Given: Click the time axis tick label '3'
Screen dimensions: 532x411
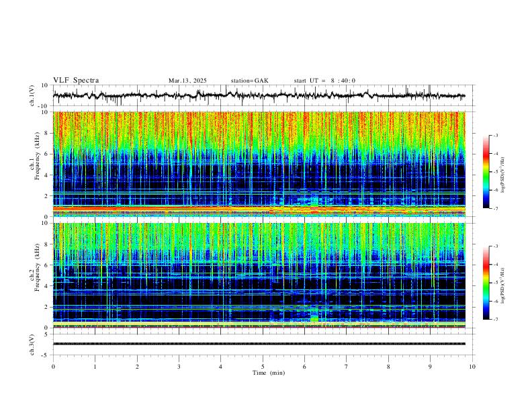Looking at the screenshot, I should [x=179, y=367].
